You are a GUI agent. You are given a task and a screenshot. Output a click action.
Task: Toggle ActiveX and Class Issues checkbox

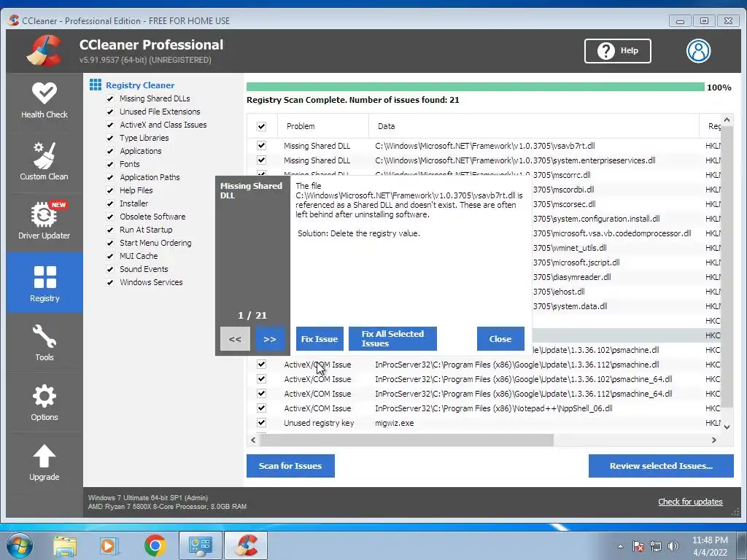point(110,125)
